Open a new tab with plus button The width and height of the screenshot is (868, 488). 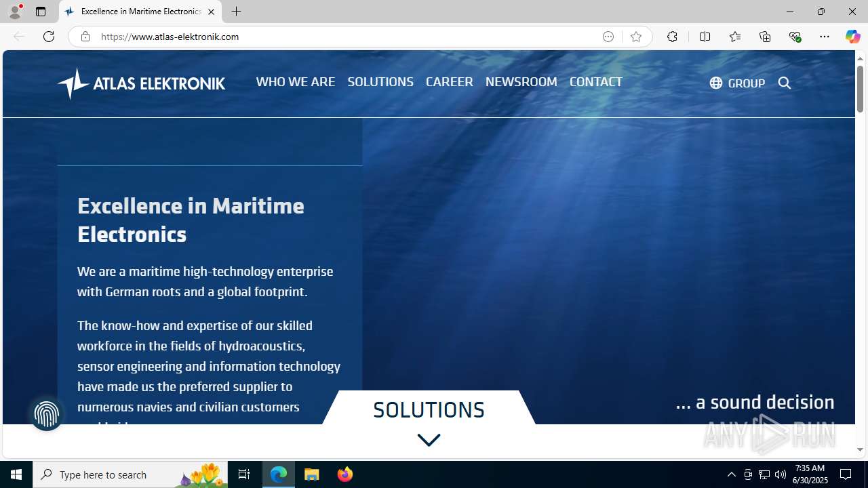236,12
